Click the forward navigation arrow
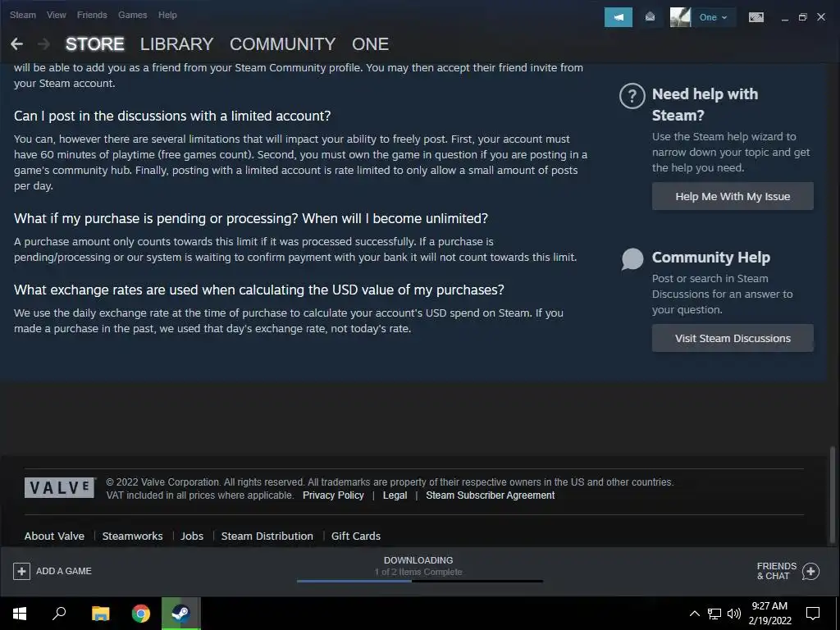This screenshot has height=630, width=840. click(44, 44)
